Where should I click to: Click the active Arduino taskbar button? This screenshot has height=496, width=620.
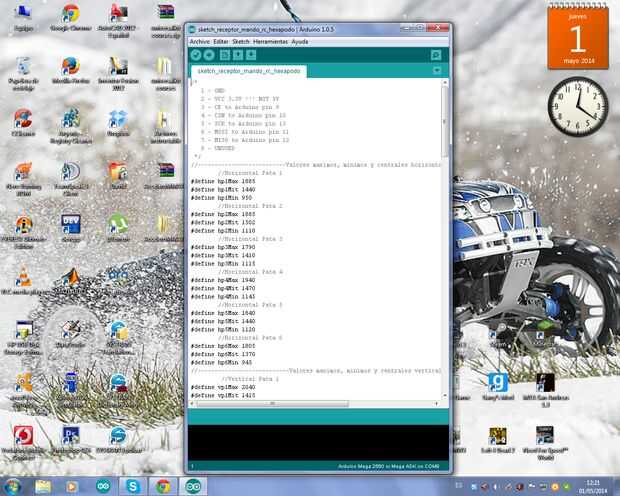click(193, 487)
